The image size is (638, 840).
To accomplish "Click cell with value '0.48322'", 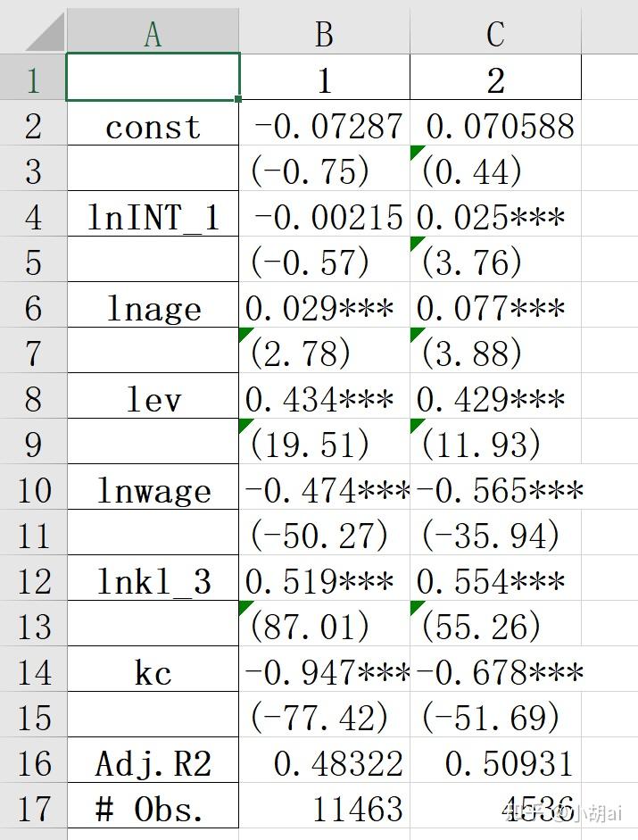I will point(325,761).
